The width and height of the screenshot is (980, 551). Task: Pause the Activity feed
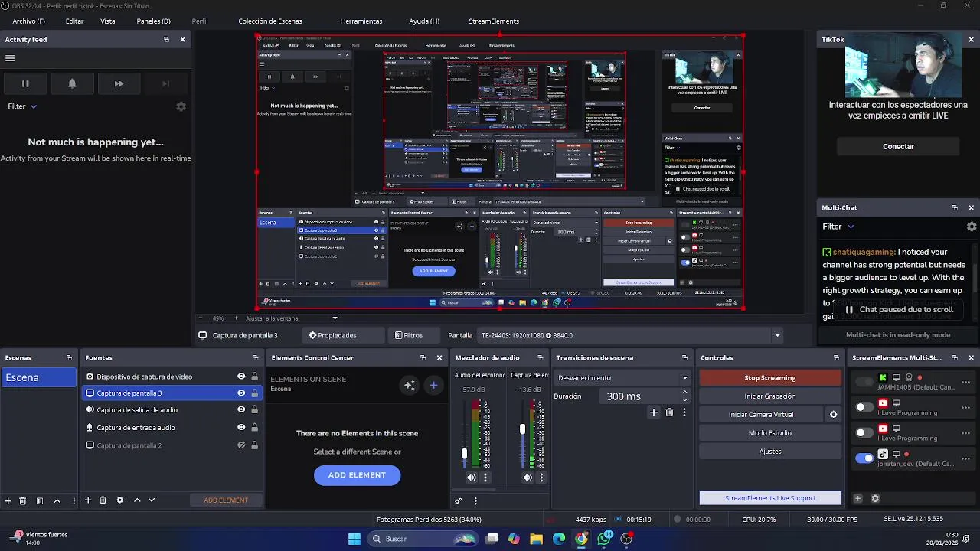tap(25, 83)
